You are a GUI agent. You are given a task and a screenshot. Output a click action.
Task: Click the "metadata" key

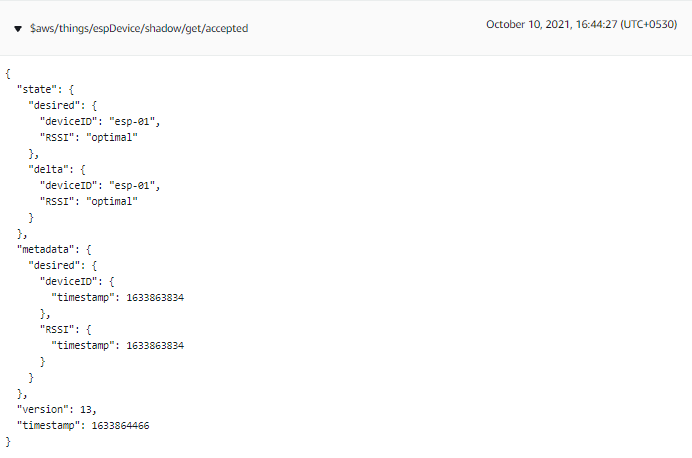[x=45, y=249]
